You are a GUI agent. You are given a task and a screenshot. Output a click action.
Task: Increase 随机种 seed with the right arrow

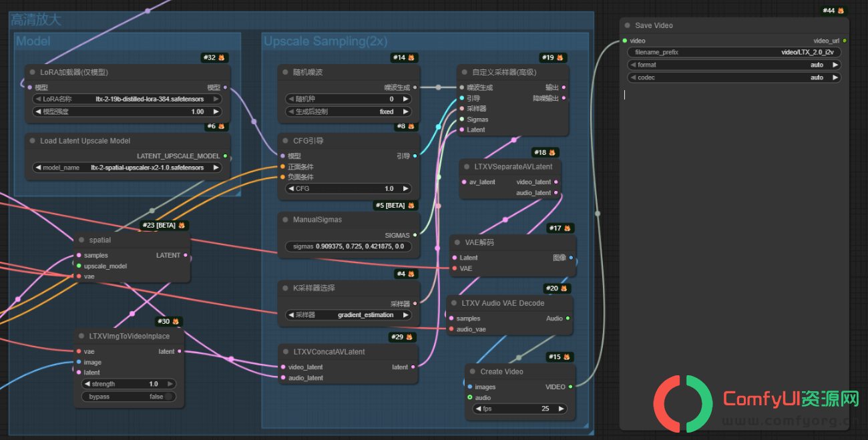coord(405,99)
